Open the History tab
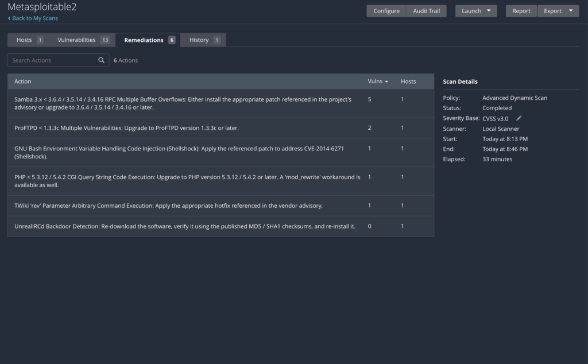The height and width of the screenshot is (364, 588). pyautogui.click(x=204, y=40)
